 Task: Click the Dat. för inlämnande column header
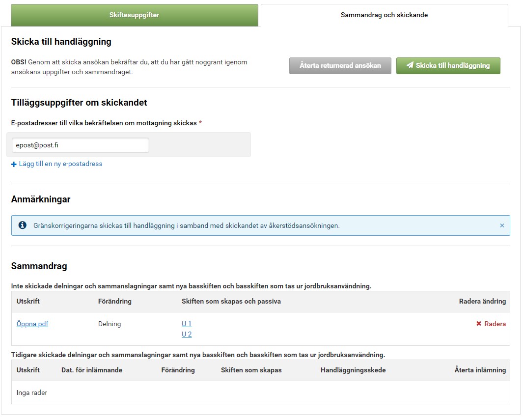(92, 370)
